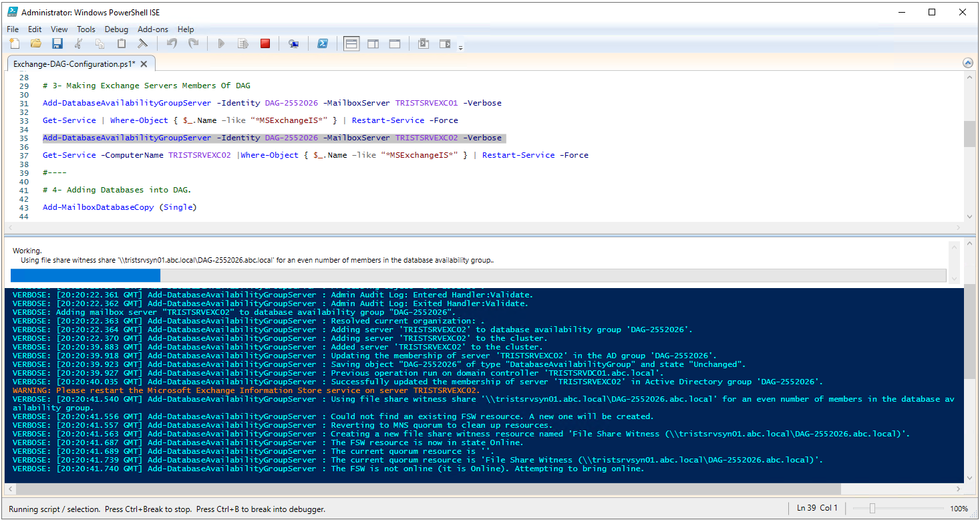Click the '# 3- Making Exchange Servers Members Of DAG' comment
The height and width of the screenshot is (520, 980).
(x=146, y=86)
